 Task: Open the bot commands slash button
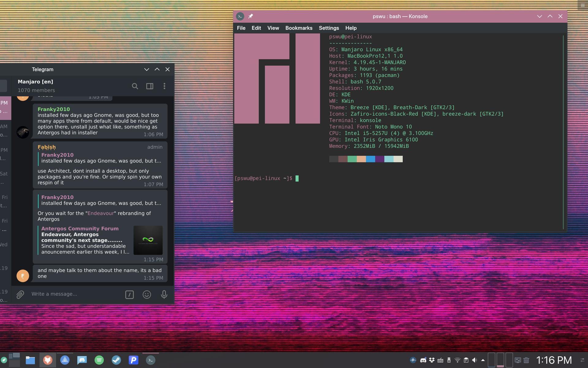click(130, 295)
